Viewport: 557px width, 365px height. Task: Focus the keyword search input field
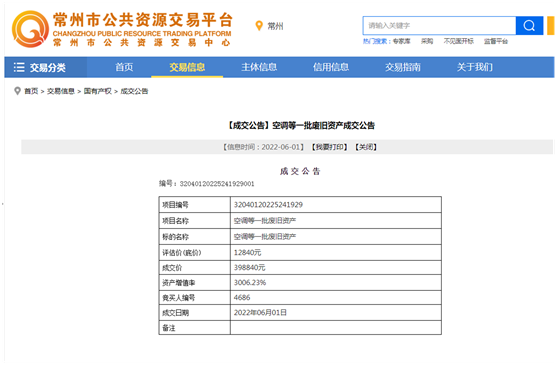tap(439, 26)
